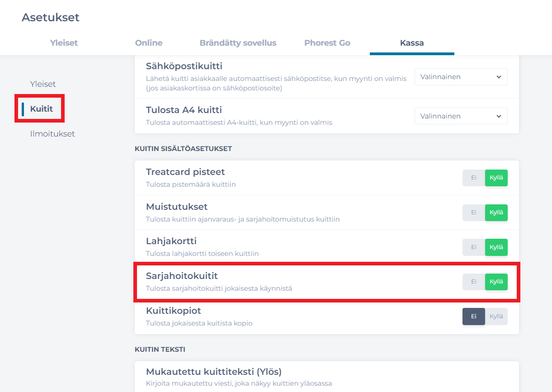Click the Kyllä button for Treatcard pisteet
The image size is (552, 392).
496,178
